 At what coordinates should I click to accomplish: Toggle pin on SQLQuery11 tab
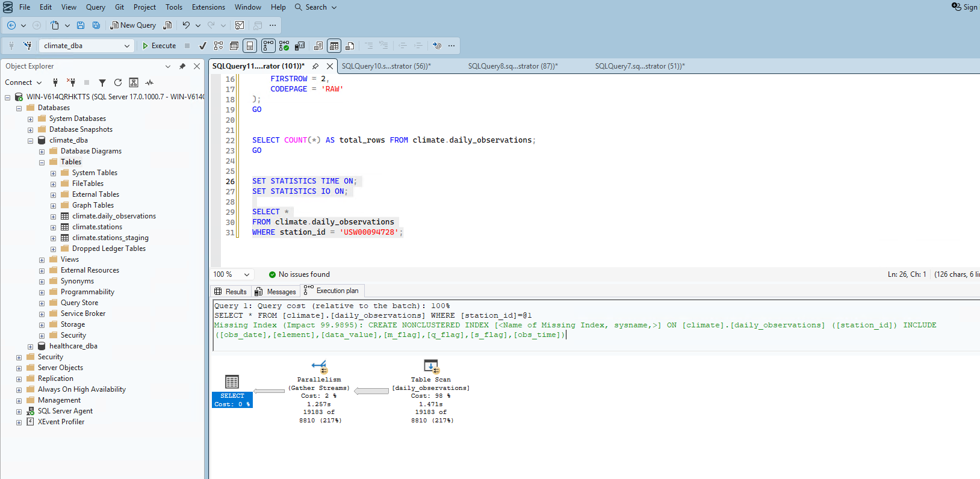[x=315, y=66]
